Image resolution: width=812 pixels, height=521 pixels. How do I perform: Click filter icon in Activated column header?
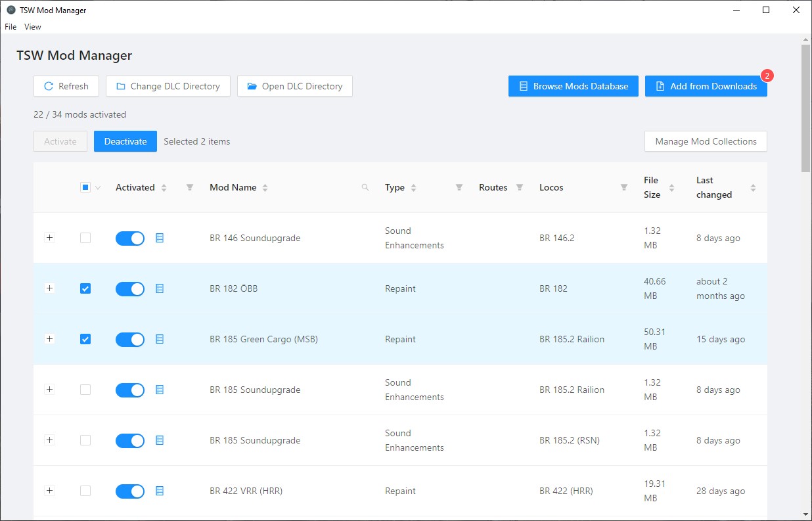pyautogui.click(x=190, y=188)
